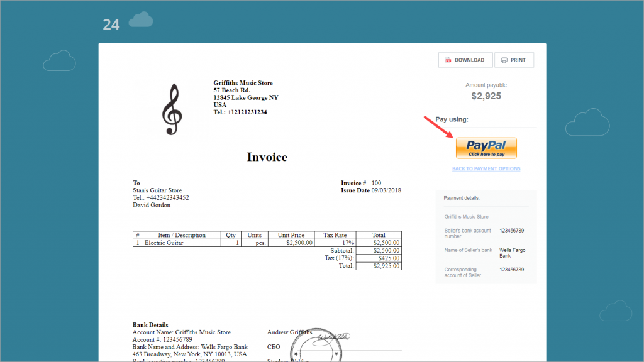Click contact name David Gordon

(152, 206)
